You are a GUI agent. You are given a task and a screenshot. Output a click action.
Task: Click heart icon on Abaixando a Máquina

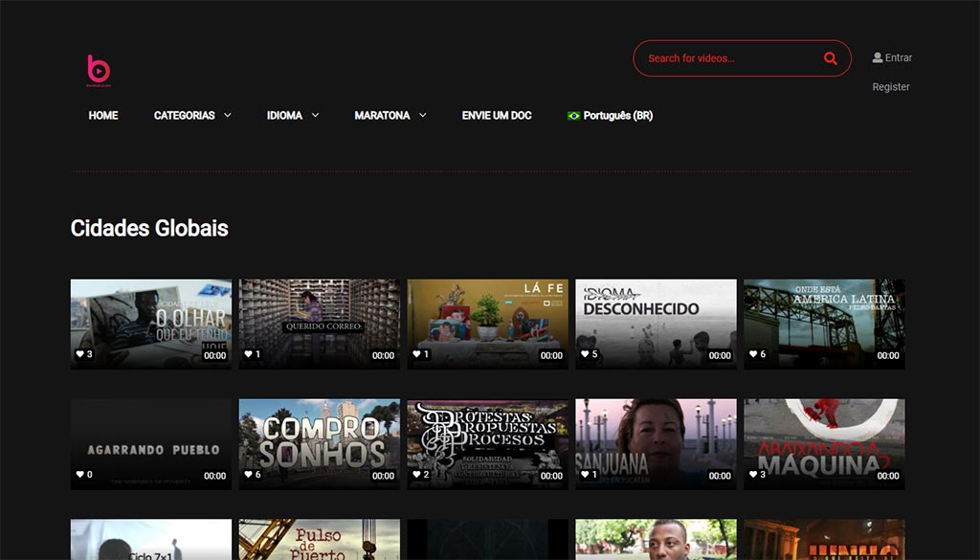[753, 475]
